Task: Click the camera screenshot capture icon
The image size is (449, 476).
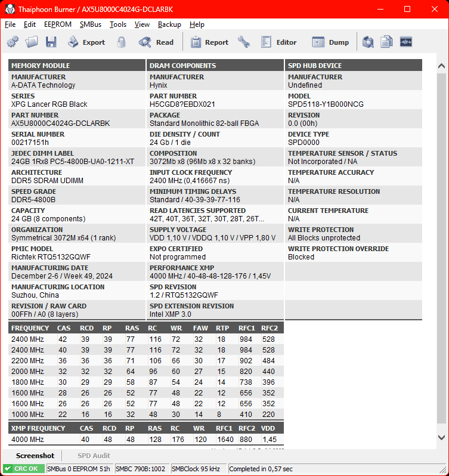Action: coord(368,42)
